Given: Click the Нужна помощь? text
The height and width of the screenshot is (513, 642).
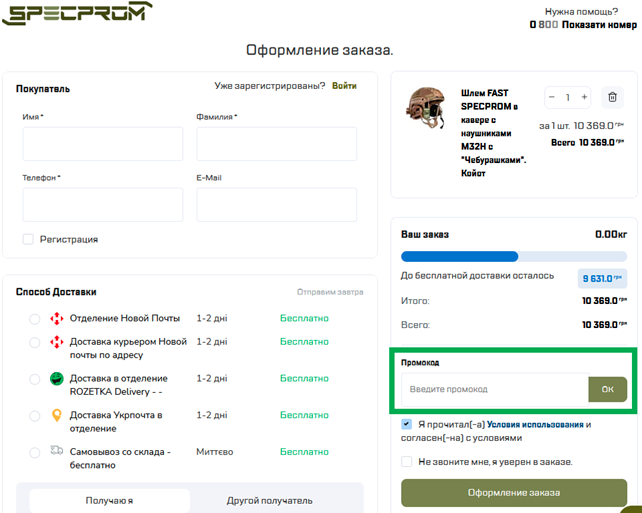Looking at the screenshot, I should 581,11.
